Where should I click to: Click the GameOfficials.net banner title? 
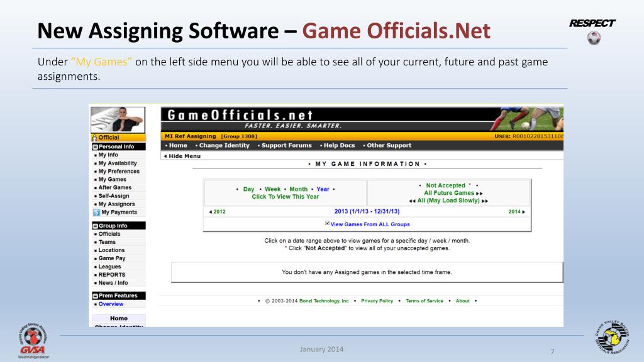click(240, 115)
